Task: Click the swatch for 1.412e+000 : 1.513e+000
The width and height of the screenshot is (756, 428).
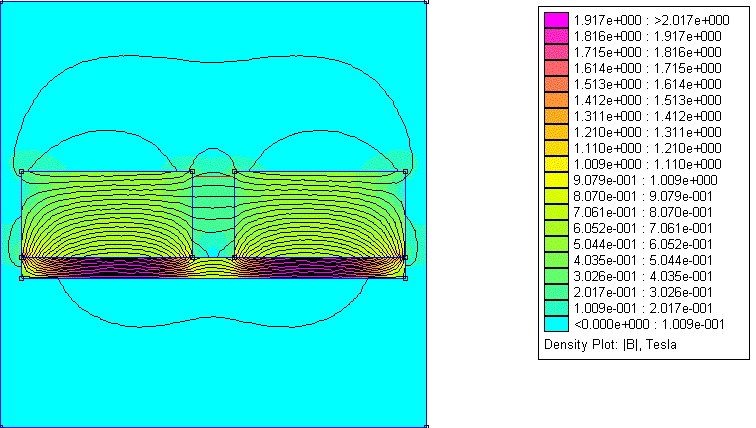Action: point(556,100)
